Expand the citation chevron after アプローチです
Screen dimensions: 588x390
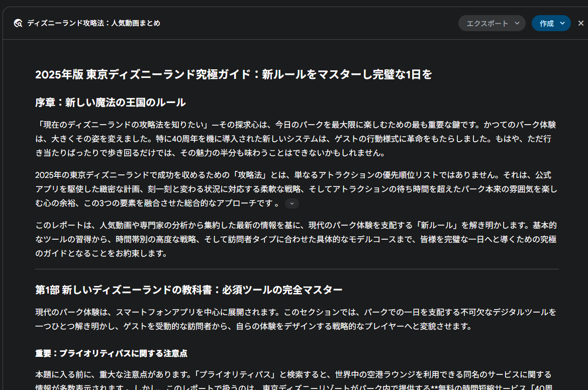tap(292, 204)
